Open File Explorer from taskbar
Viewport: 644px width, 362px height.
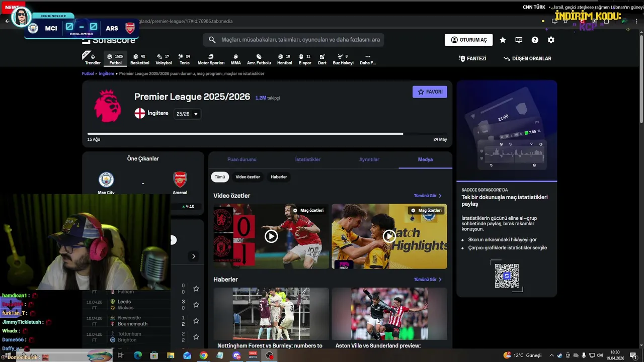pyautogui.click(x=171, y=355)
